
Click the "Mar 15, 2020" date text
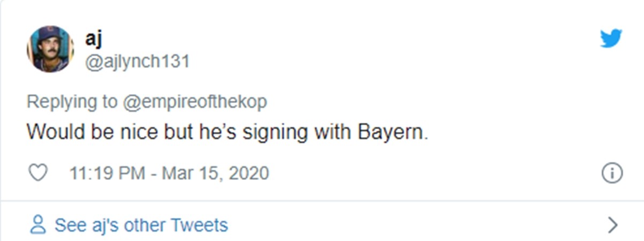coord(215,174)
